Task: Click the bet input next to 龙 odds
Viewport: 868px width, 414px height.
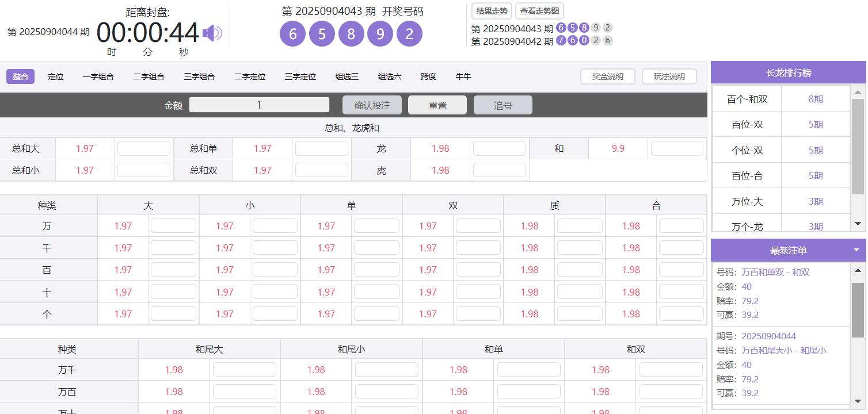Action: pyautogui.click(x=498, y=148)
